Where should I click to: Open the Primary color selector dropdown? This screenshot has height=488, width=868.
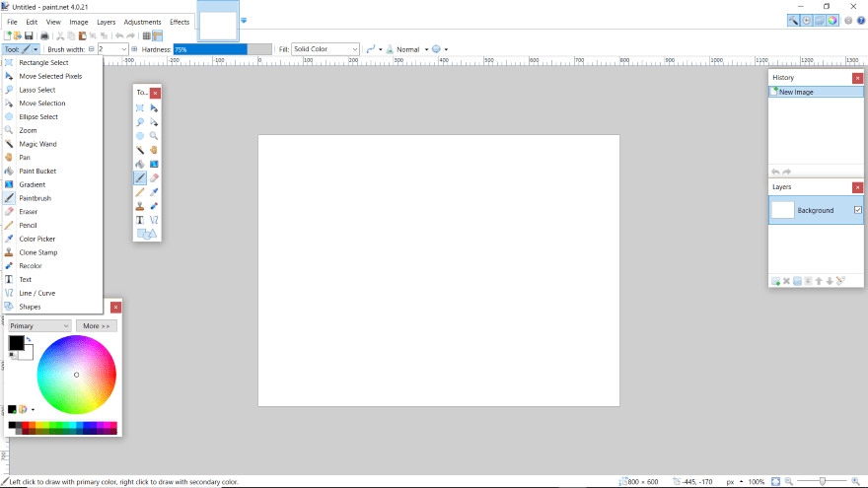[x=39, y=325]
